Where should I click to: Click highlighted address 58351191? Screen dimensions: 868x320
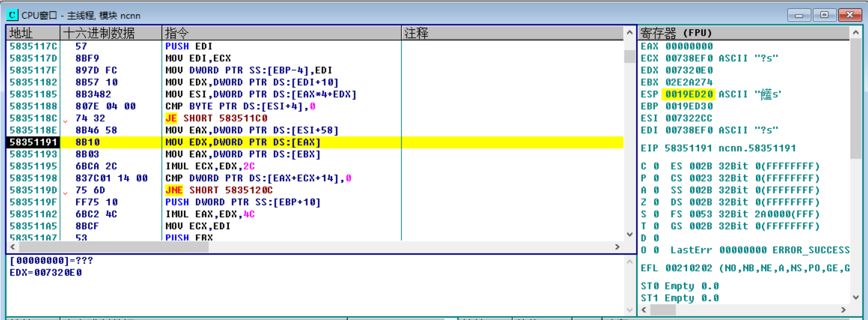click(33, 142)
